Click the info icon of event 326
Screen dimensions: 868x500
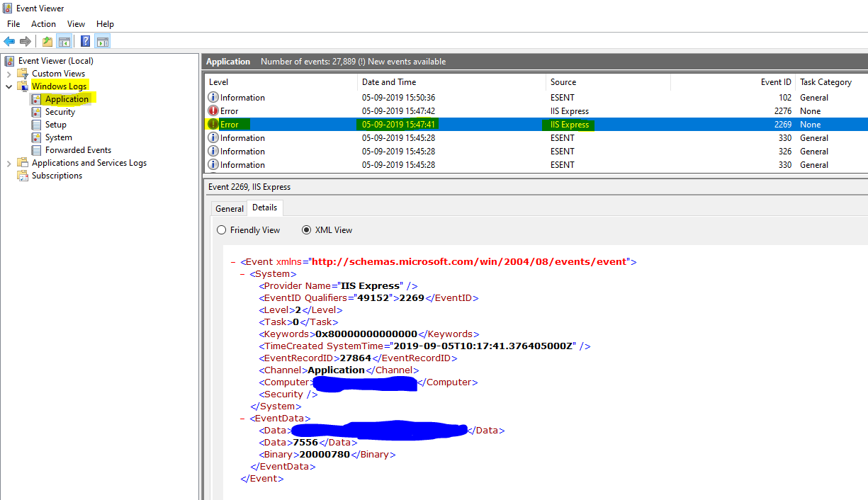pos(213,152)
